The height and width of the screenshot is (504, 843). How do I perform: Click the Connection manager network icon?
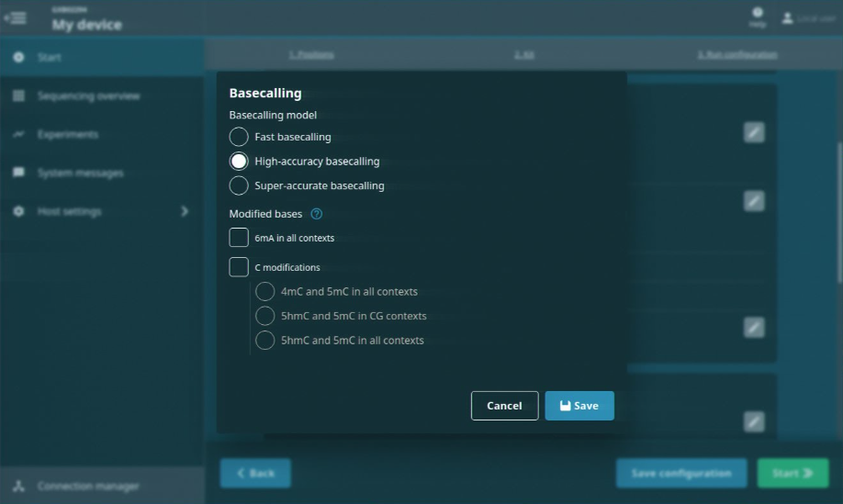pos(18,486)
